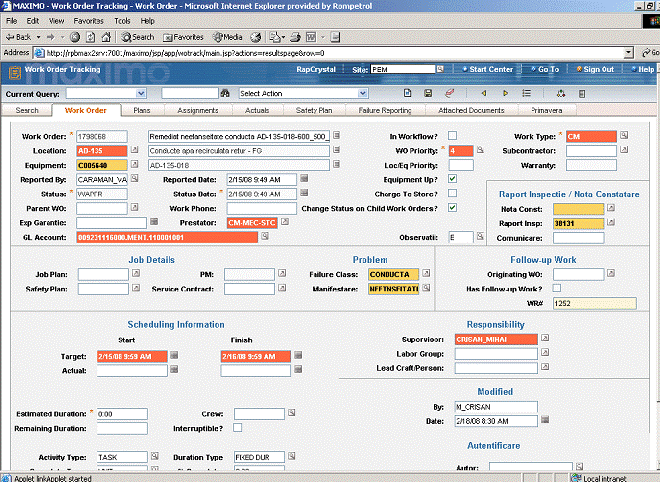
Task: Click the browser Back button
Action: 18,37
